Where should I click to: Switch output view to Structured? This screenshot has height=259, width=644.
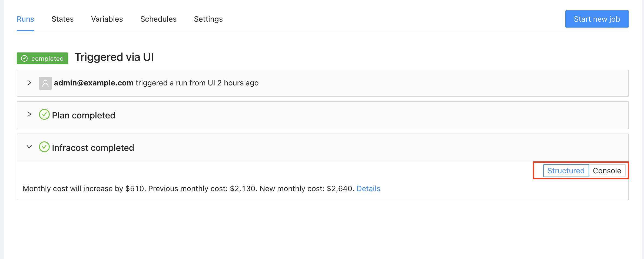[x=566, y=171]
